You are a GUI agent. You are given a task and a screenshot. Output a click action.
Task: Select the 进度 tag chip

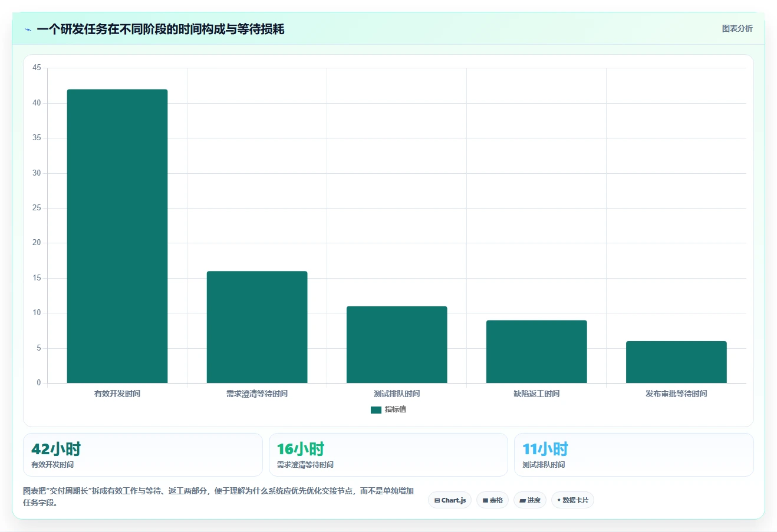530,500
